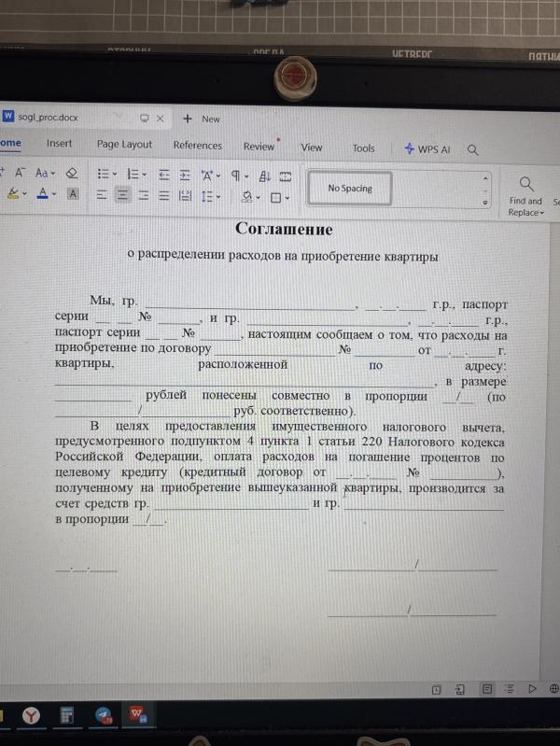Open the font color dropdown arrow
This screenshot has height=746, width=560.
click(54, 195)
